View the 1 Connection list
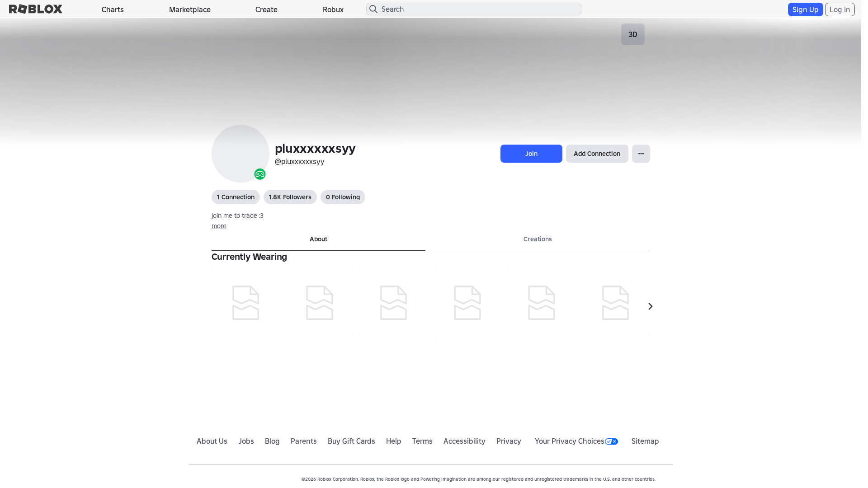The image size is (868, 488). 236,197
